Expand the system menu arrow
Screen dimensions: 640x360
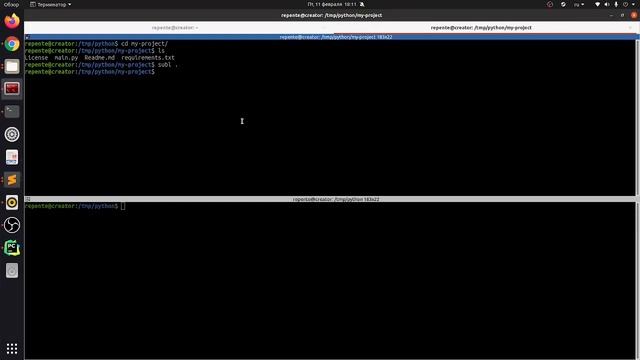coord(634,4)
